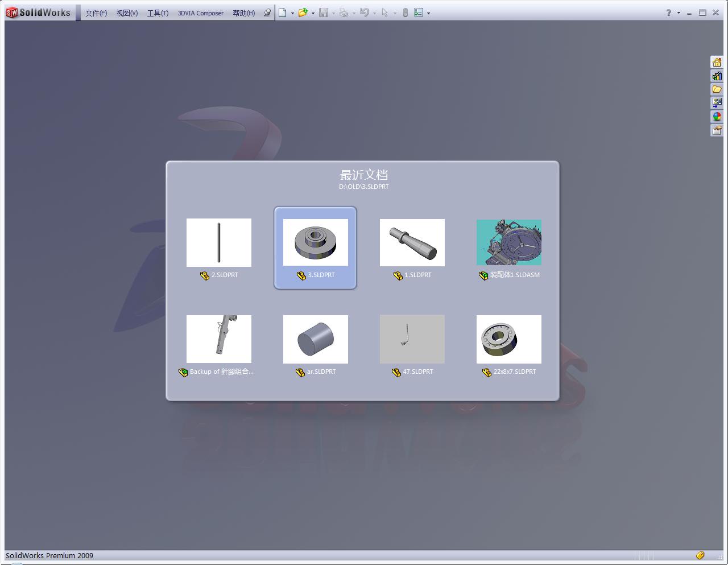This screenshot has height=565, width=728.
Task: Click the Save floppy disk icon
Action: pyautogui.click(x=323, y=13)
